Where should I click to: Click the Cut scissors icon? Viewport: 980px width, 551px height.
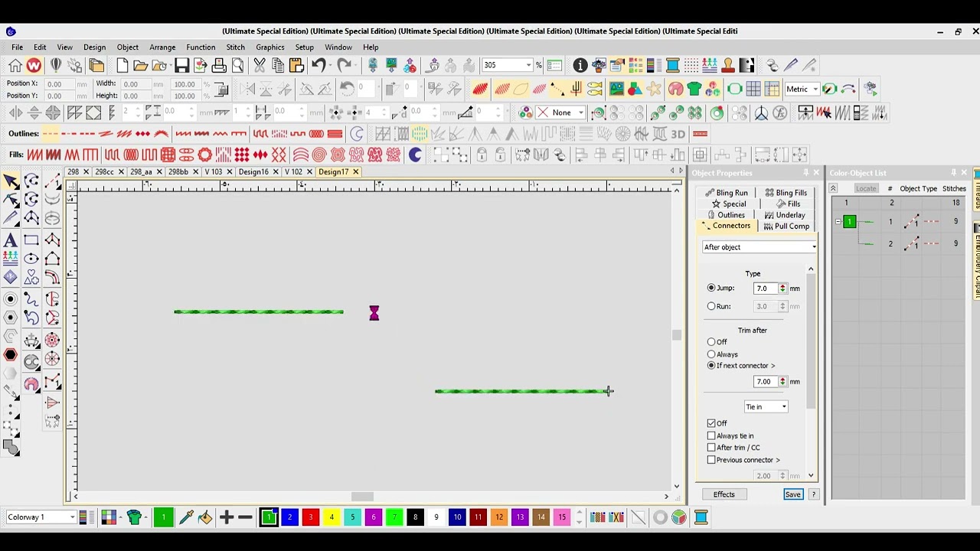(x=260, y=66)
